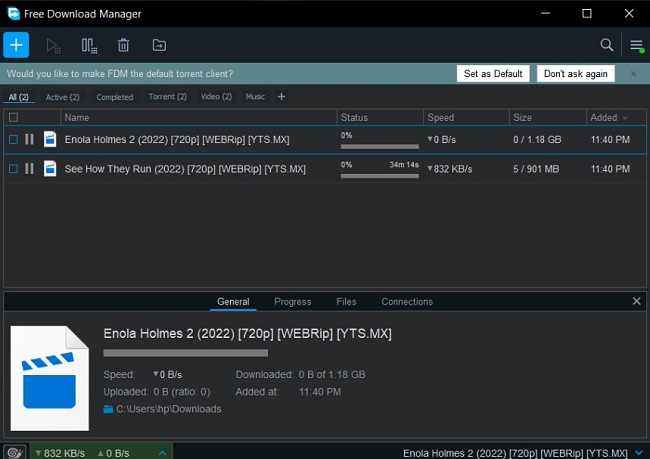Minimize the Free Download Manager window
This screenshot has width=650, height=459.
point(546,14)
